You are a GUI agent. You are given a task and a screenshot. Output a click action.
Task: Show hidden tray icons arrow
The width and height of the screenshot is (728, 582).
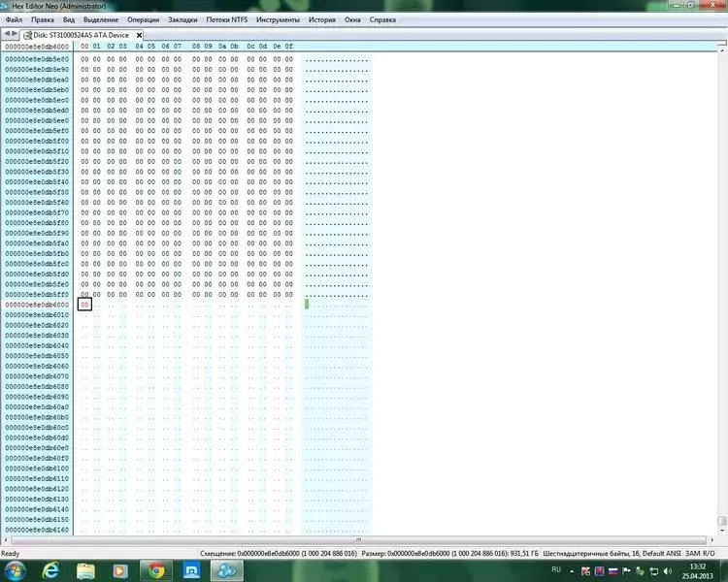pyautogui.click(x=572, y=571)
